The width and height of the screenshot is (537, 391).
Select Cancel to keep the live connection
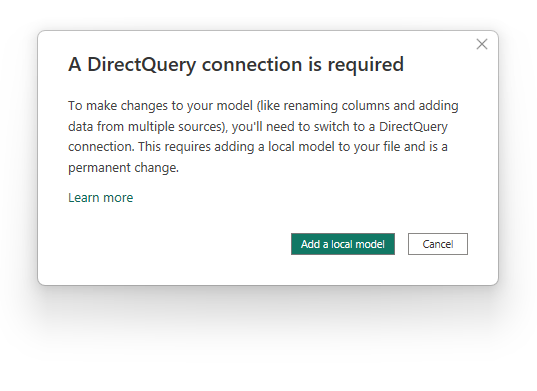click(438, 244)
